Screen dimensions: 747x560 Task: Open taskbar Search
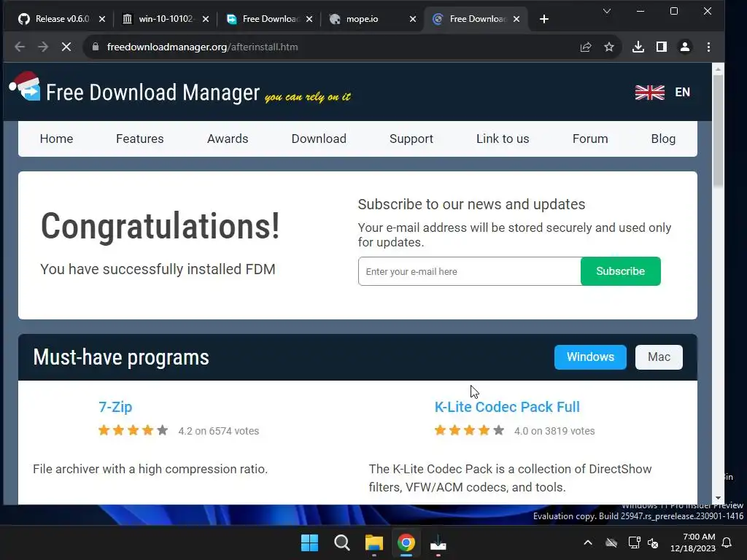[x=341, y=542]
